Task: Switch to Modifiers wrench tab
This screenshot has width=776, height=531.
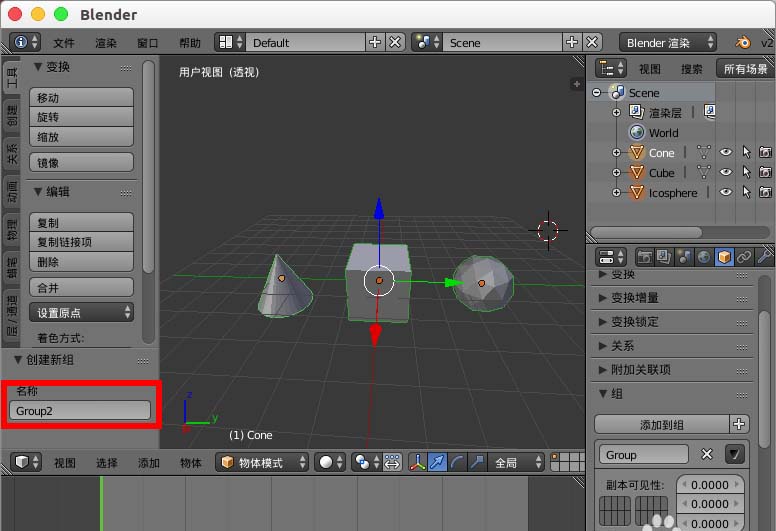Action: click(763, 257)
